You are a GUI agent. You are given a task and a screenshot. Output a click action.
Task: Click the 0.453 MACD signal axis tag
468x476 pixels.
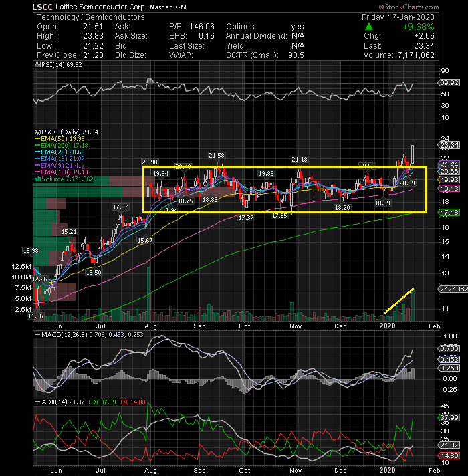(x=449, y=360)
